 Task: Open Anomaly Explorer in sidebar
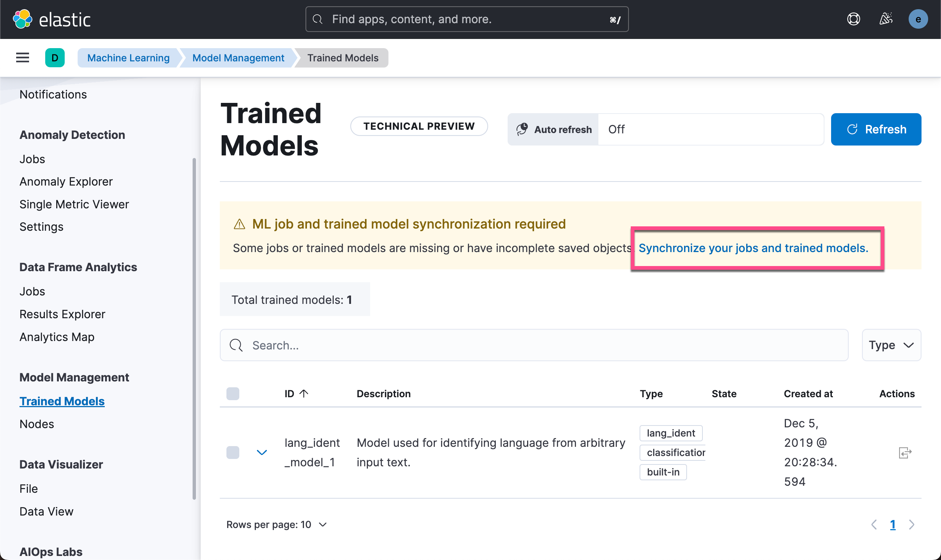(x=66, y=182)
